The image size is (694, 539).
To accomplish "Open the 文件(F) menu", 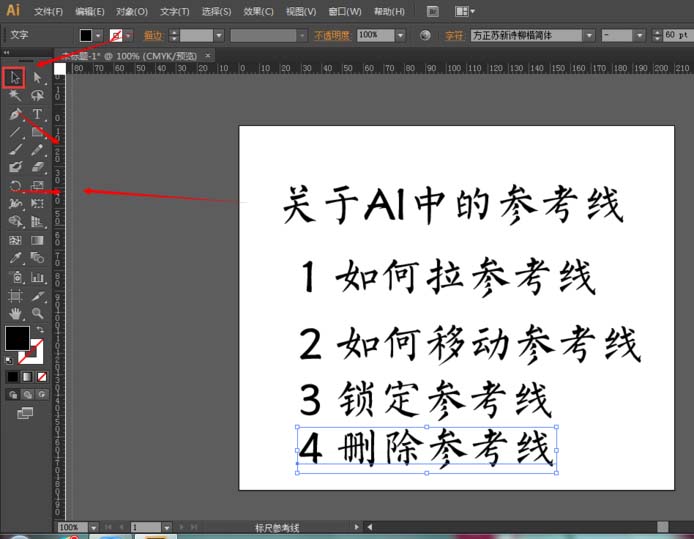I will click(x=47, y=11).
